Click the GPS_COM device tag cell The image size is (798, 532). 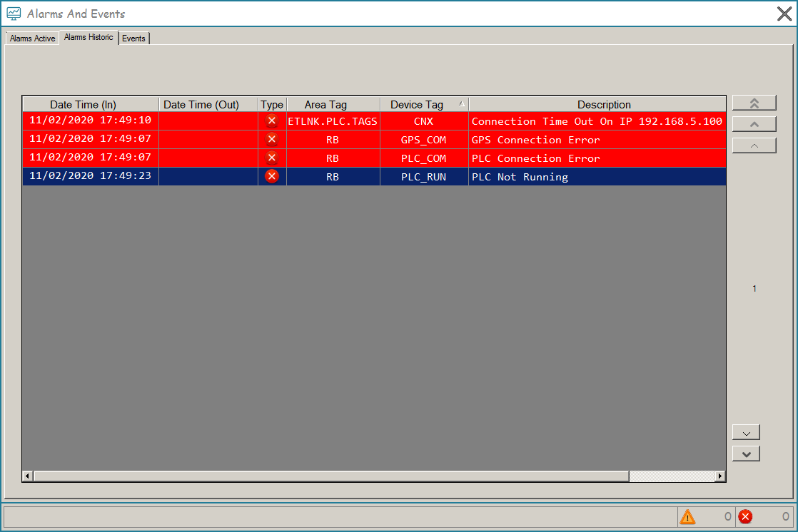424,139
